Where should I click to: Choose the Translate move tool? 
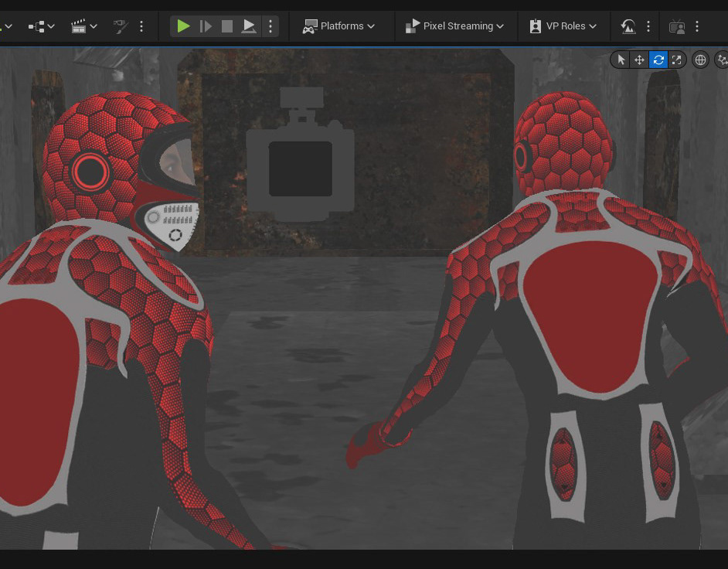pos(639,60)
